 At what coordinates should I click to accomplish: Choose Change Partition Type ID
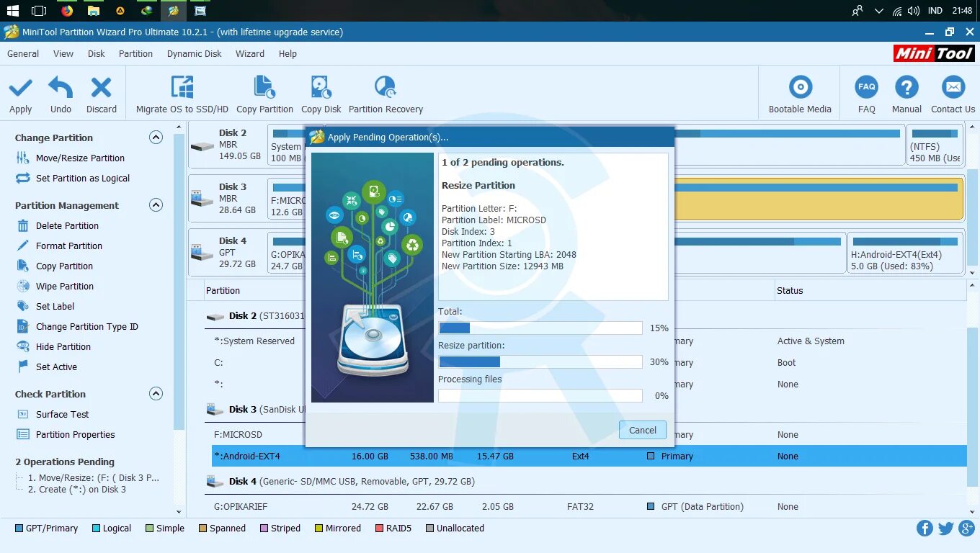87,326
